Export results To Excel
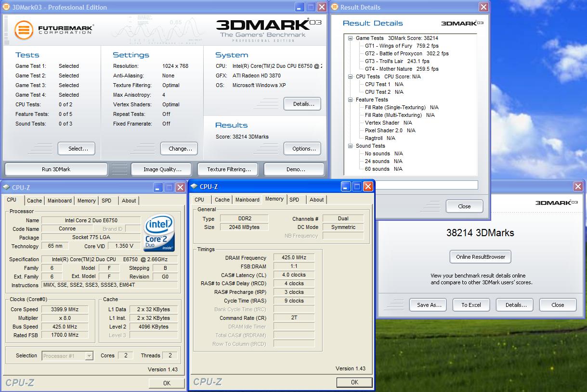This screenshot has width=587, height=392. coord(471,305)
